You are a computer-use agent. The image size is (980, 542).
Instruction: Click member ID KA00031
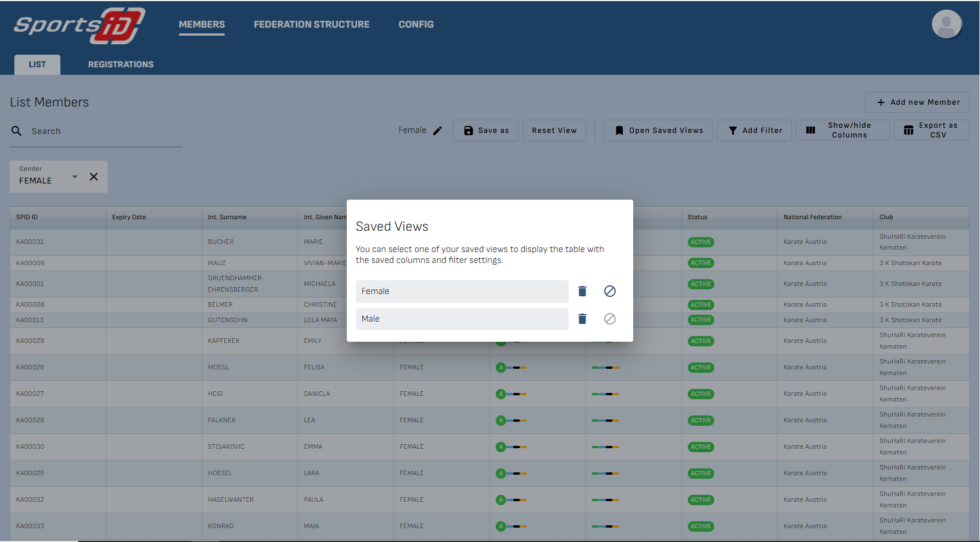click(30, 242)
